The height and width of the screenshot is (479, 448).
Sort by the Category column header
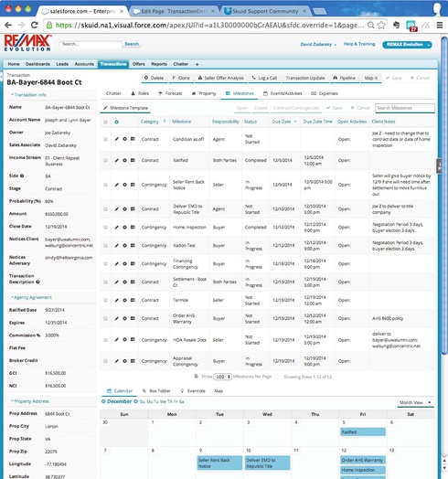[x=150, y=122]
